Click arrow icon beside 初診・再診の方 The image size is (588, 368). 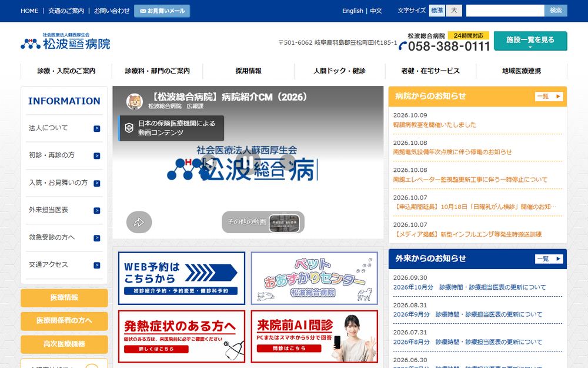tap(97, 156)
